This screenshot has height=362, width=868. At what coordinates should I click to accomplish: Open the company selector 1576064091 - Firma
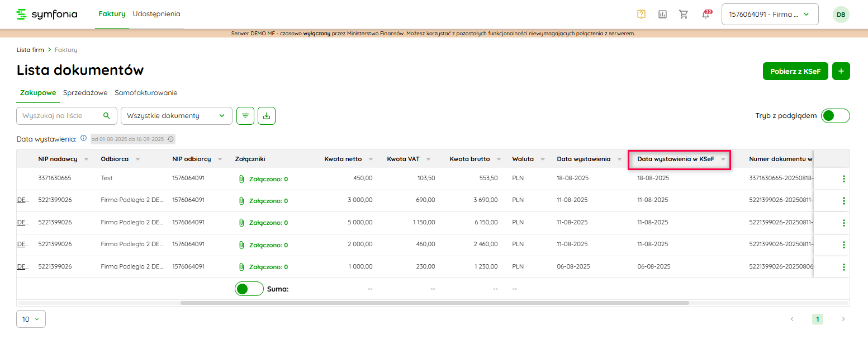[x=770, y=15]
